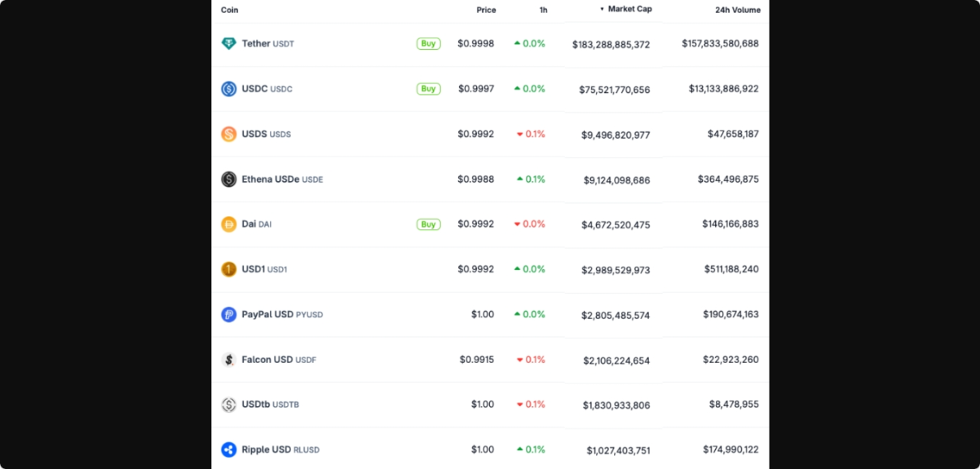The width and height of the screenshot is (980, 469).
Task: Click the Falcon USD logo icon
Action: click(229, 360)
